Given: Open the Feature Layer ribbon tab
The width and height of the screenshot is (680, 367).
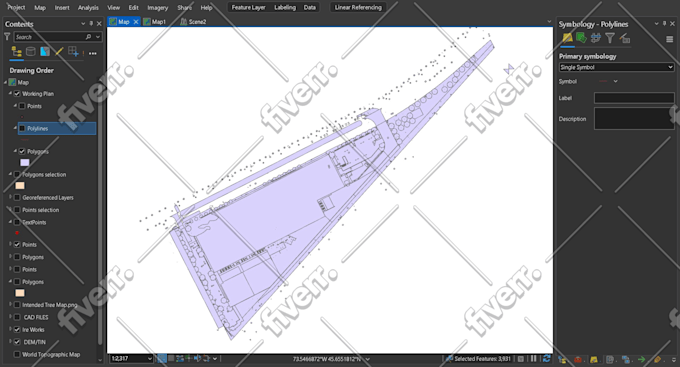Looking at the screenshot, I should [248, 7].
